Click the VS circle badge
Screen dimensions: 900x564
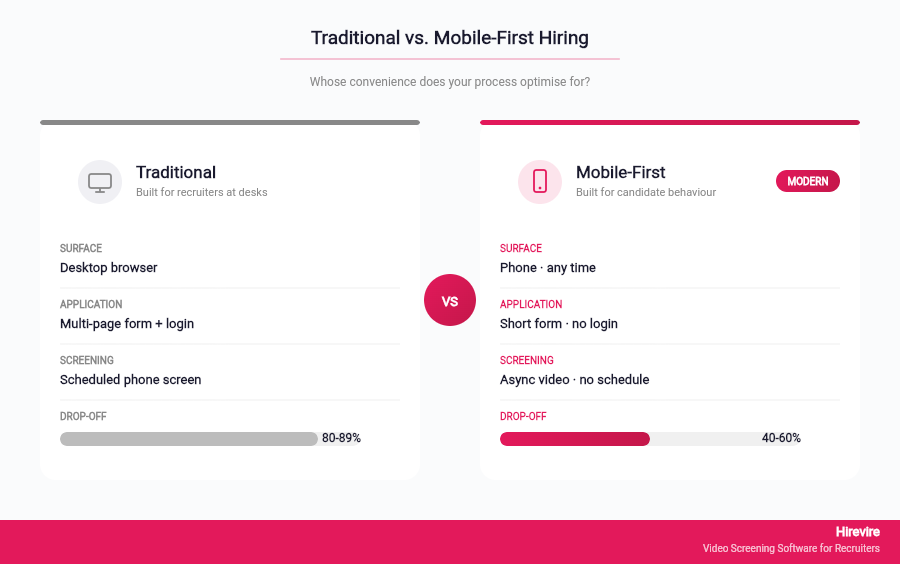450,300
